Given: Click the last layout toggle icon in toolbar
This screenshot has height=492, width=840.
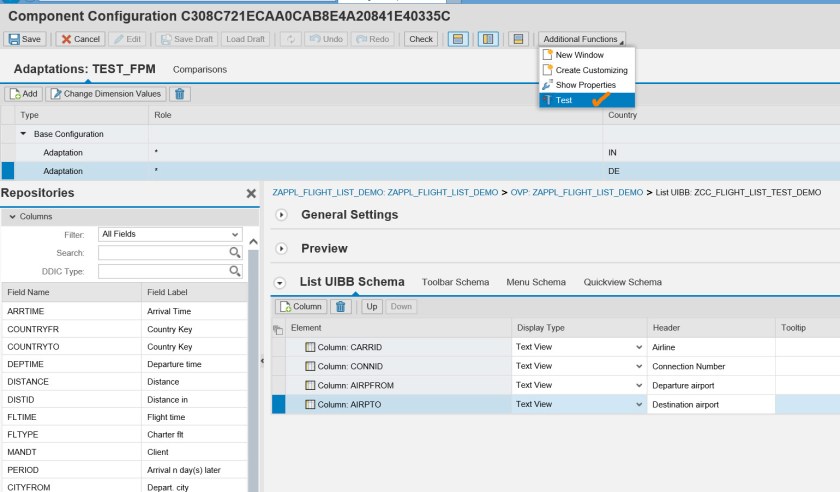Looking at the screenshot, I should [517, 39].
